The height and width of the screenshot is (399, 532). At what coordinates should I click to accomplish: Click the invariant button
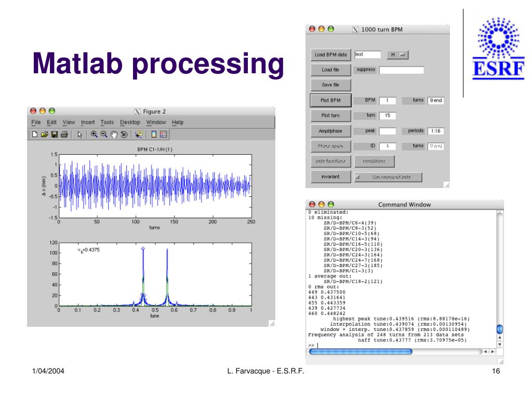[331, 177]
